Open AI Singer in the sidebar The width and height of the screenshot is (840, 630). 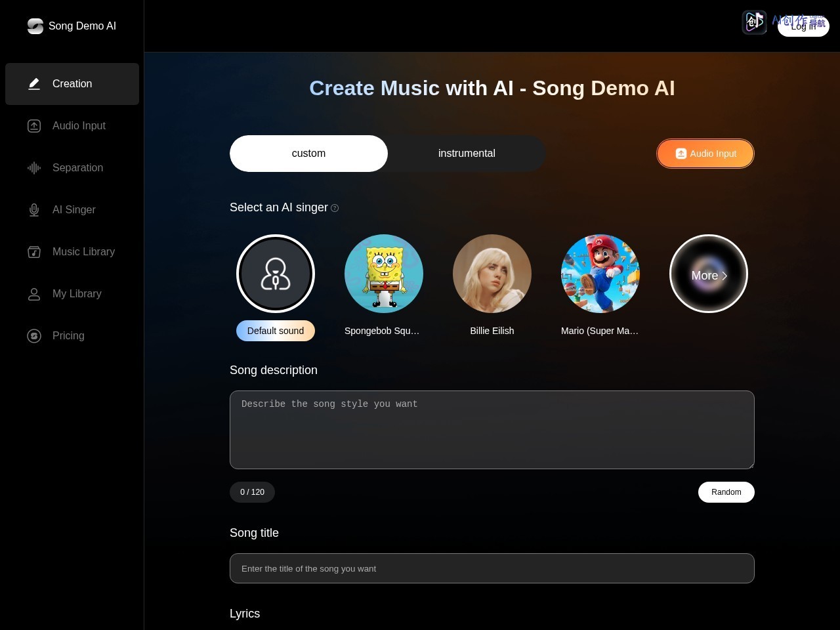point(72,210)
